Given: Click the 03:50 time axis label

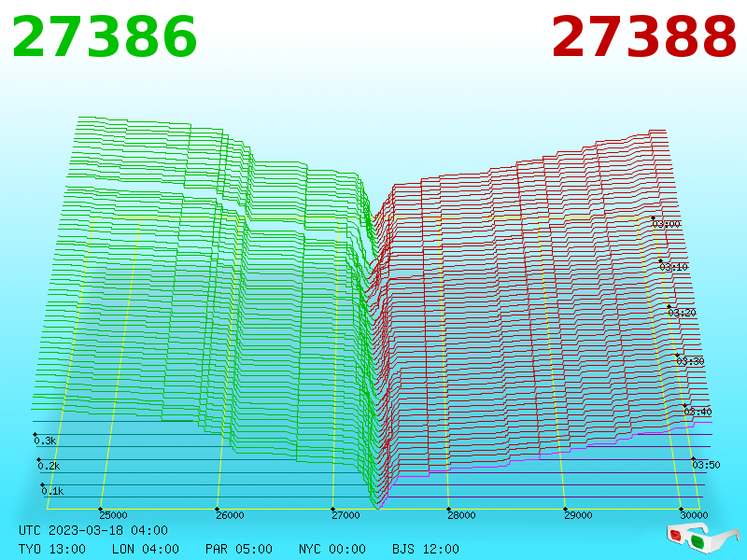Looking at the screenshot, I should click(706, 465).
